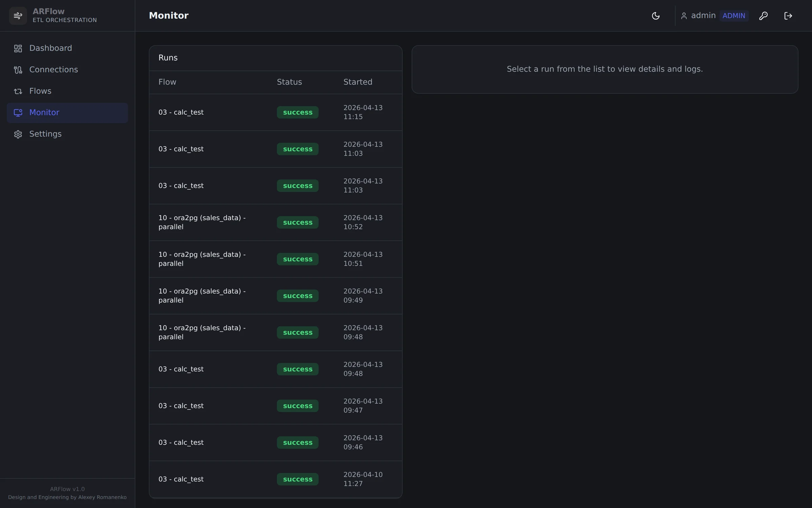The width and height of the screenshot is (812, 508).
Task: Click the Flow column header
Action: (167, 82)
